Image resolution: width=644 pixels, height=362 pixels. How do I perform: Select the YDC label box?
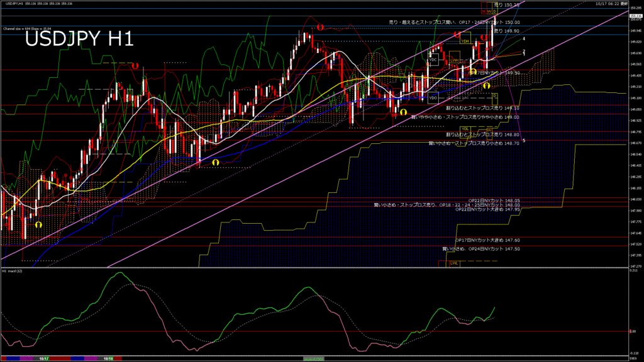point(433,60)
